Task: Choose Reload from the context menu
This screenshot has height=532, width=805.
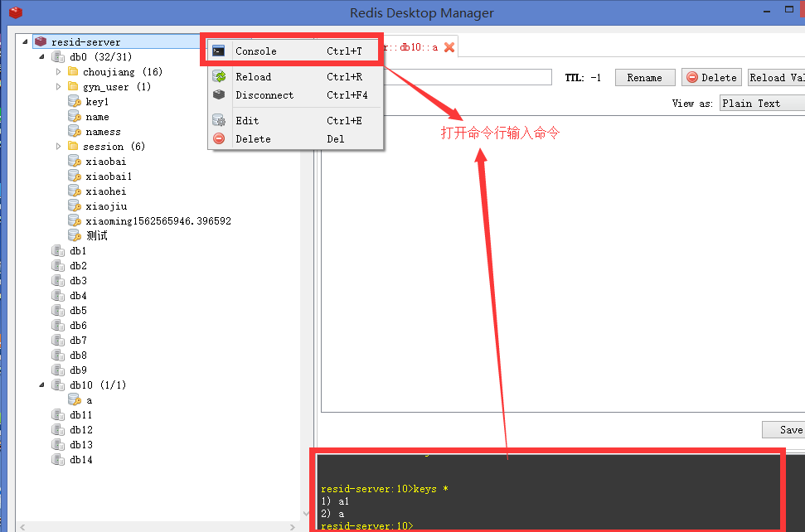Action: (296, 76)
